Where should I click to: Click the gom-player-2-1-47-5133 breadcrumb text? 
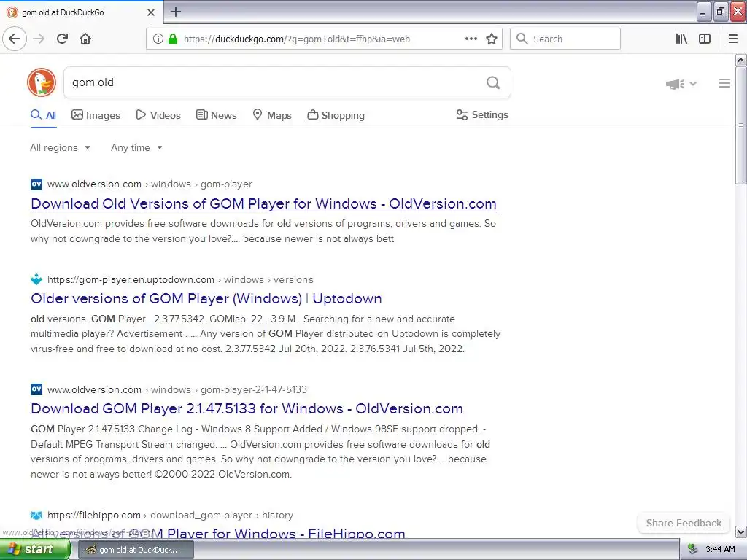click(x=253, y=389)
